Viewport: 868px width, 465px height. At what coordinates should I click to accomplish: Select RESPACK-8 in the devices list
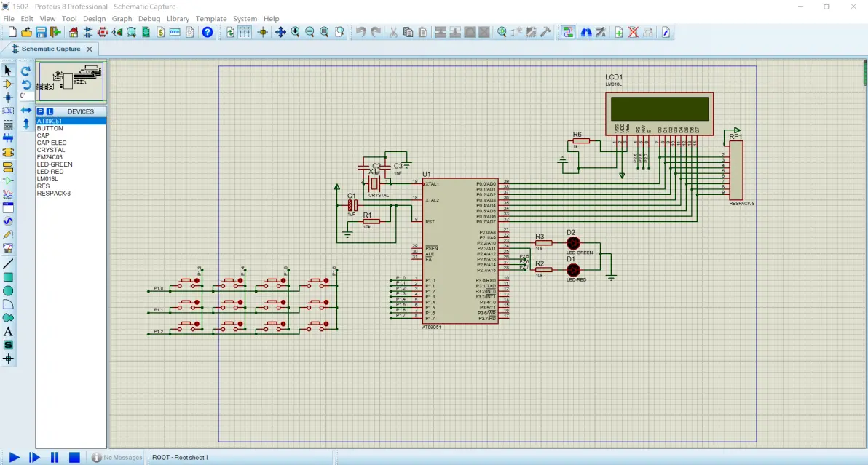71,194
